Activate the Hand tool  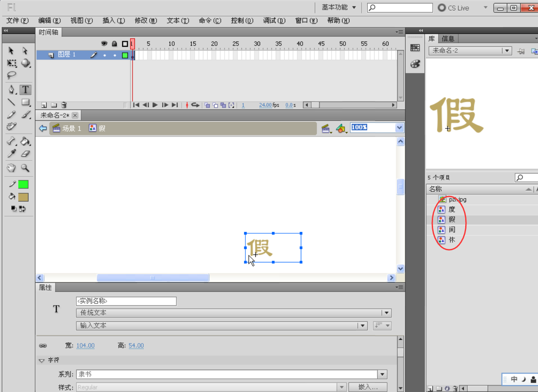click(x=12, y=168)
